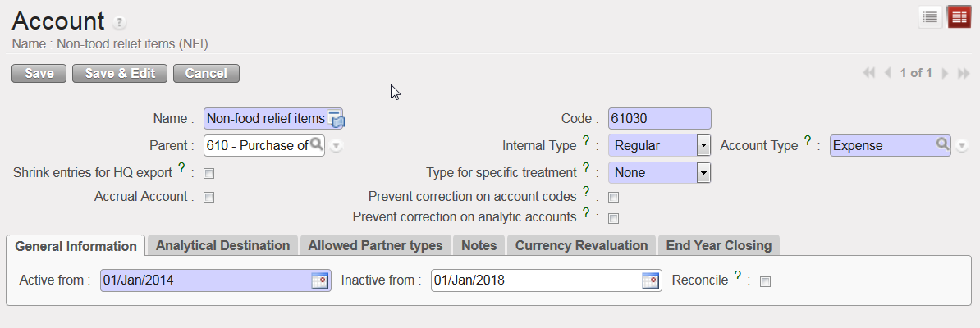Viewport: 980px width, 328px height.
Task: Toggle Accrual Account checkbox
Action: (x=208, y=197)
